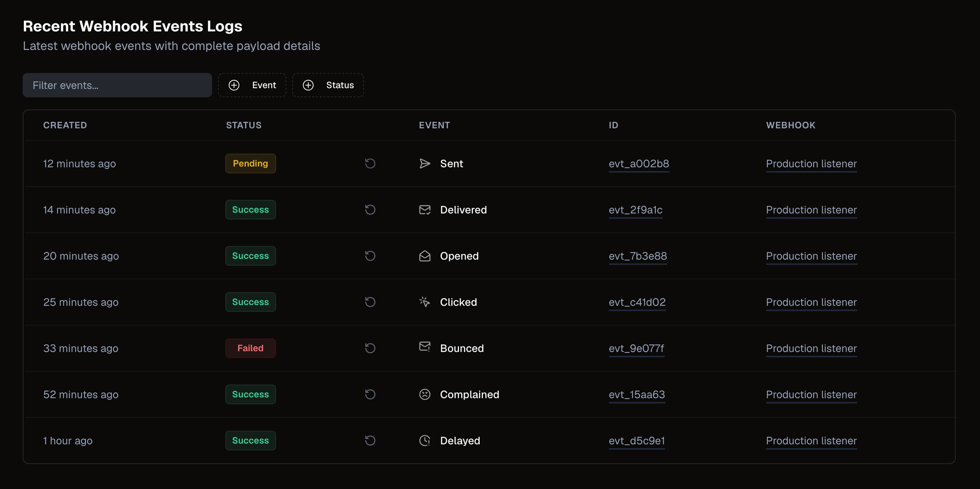Click the '33 minutes ago' timestamp
The image size is (980, 489).
click(x=81, y=348)
